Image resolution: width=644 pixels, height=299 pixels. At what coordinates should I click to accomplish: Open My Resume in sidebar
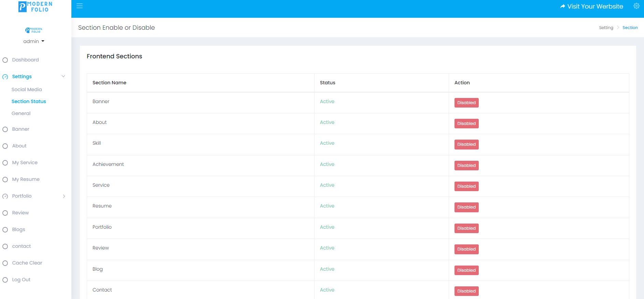click(26, 179)
